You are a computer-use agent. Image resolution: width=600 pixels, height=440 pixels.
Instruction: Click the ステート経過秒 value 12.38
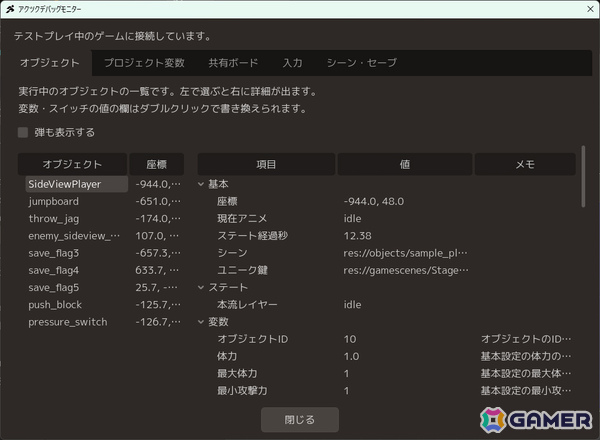click(x=357, y=236)
